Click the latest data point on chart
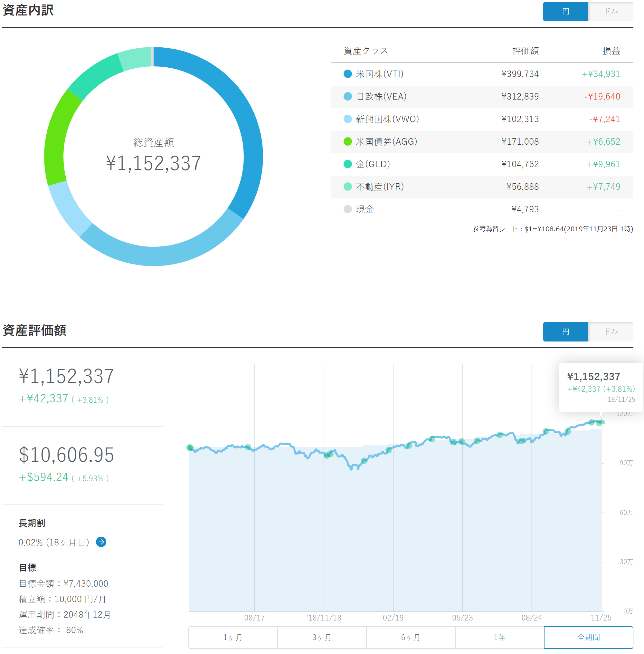The image size is (644, 654). (601, 422)
